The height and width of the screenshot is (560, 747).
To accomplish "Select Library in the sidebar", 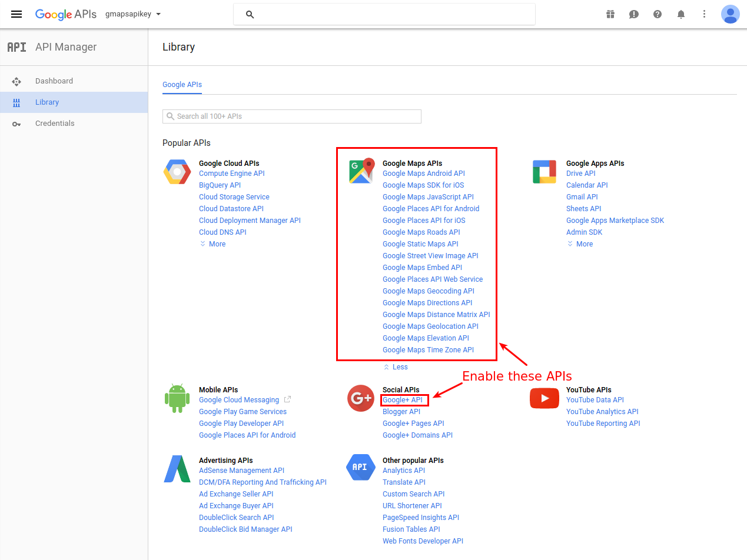I will pyautogui.click(x=47, y=102).
